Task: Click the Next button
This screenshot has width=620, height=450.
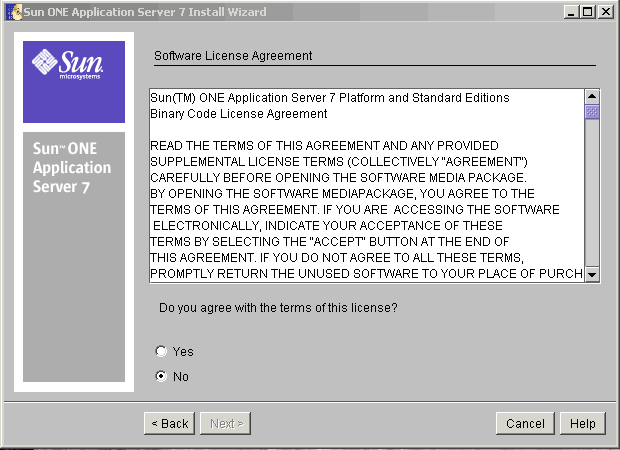Action: pyautogui.click(x=226, y=424)
